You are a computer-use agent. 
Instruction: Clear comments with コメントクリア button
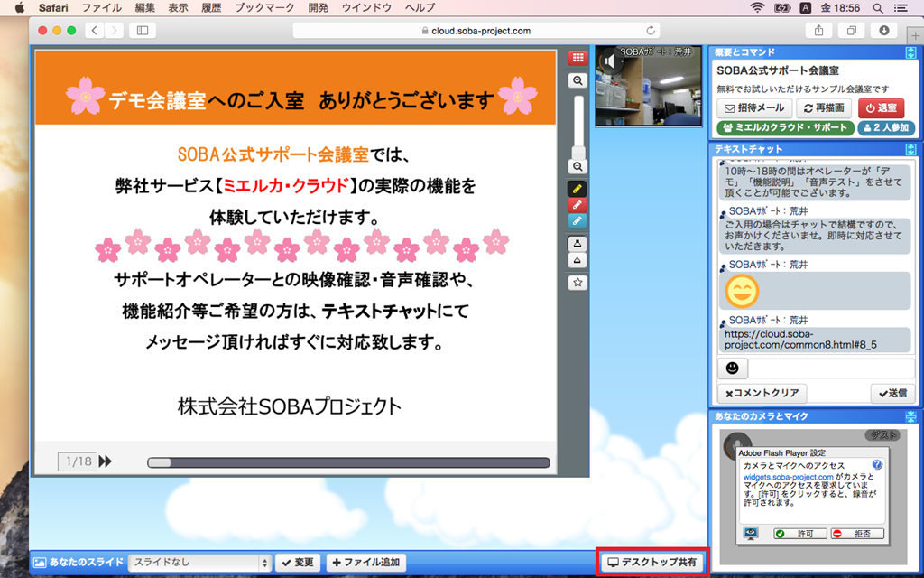[762, 394]
